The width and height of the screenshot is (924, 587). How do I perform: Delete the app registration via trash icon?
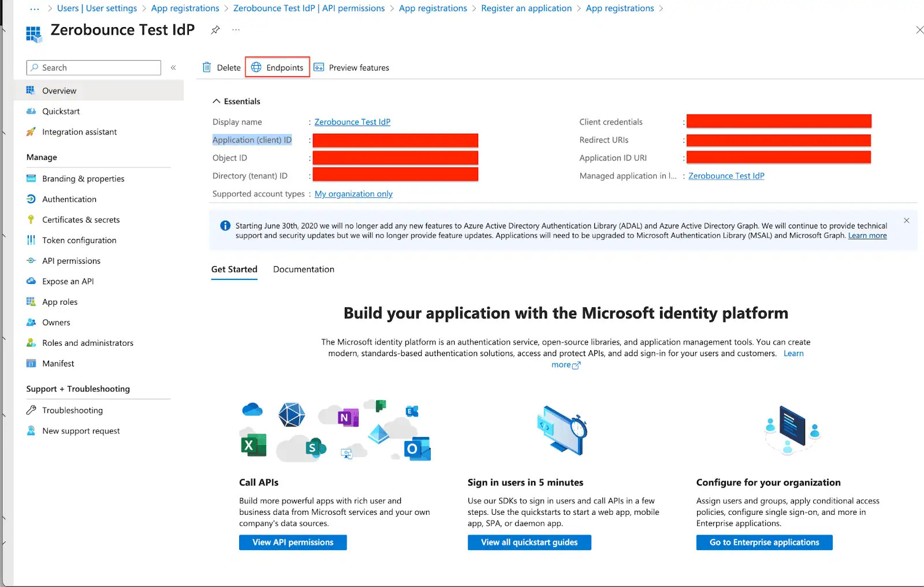(220, 67)
